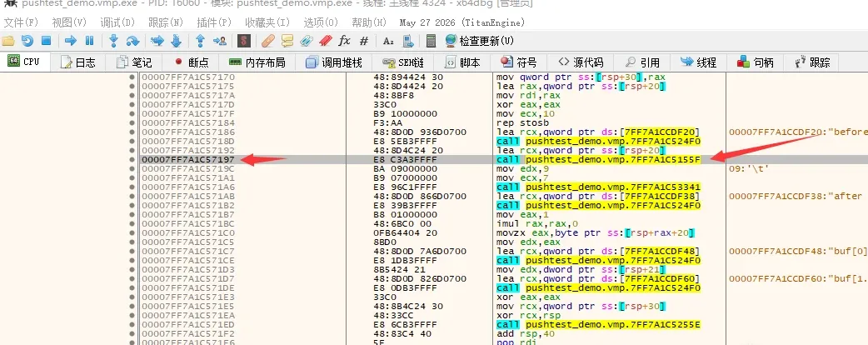
Task: Restart the debuggee with the restart icon
Action: click(27, 41)
